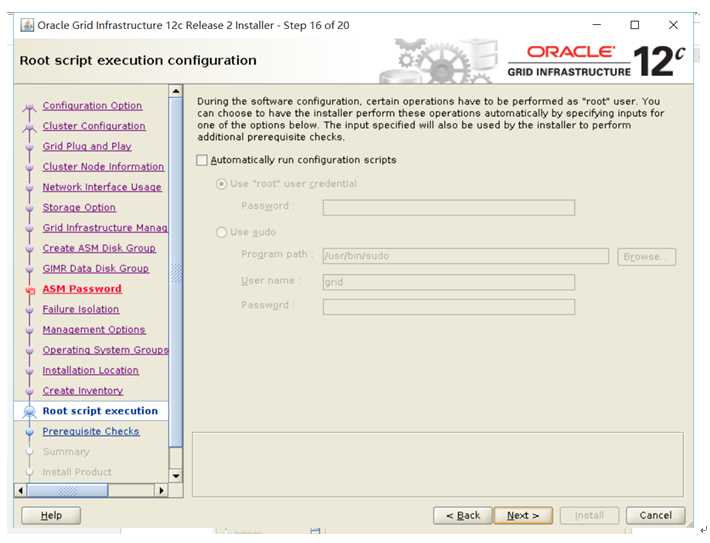Go to previous step with Back
Screen dimensions: 710x543
[462, 515]
